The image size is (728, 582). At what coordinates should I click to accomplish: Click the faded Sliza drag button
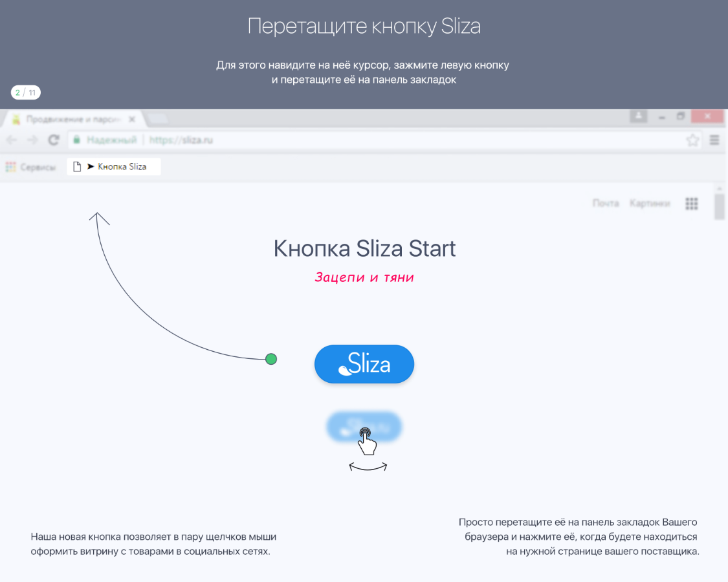364,427
